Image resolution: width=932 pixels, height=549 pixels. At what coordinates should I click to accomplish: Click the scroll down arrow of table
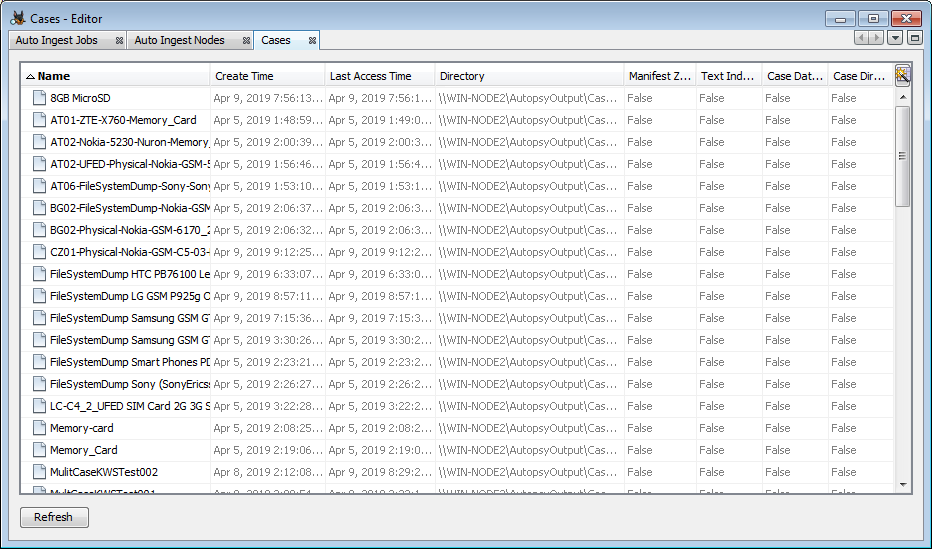[902, 484]
